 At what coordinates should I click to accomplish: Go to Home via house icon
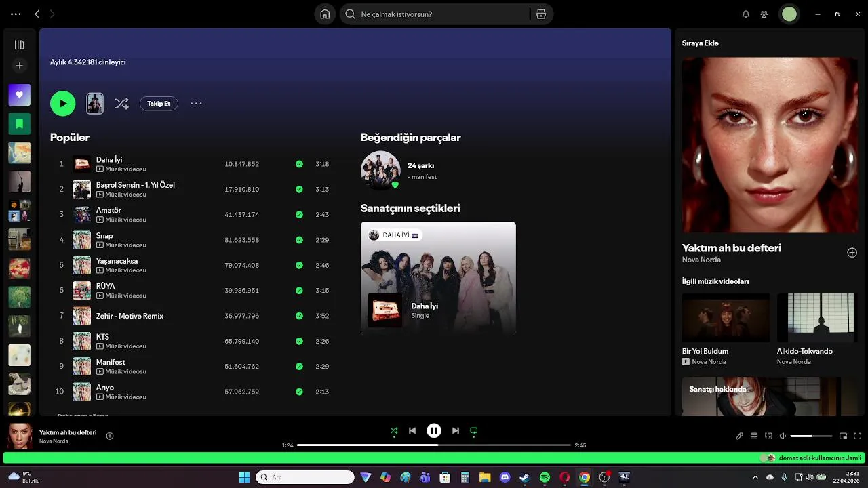[325, 14]
